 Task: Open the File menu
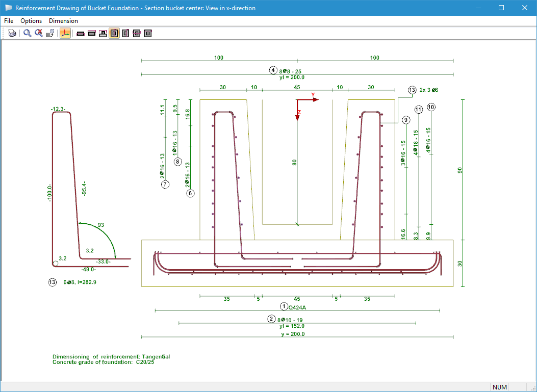[x=9, y=21]
